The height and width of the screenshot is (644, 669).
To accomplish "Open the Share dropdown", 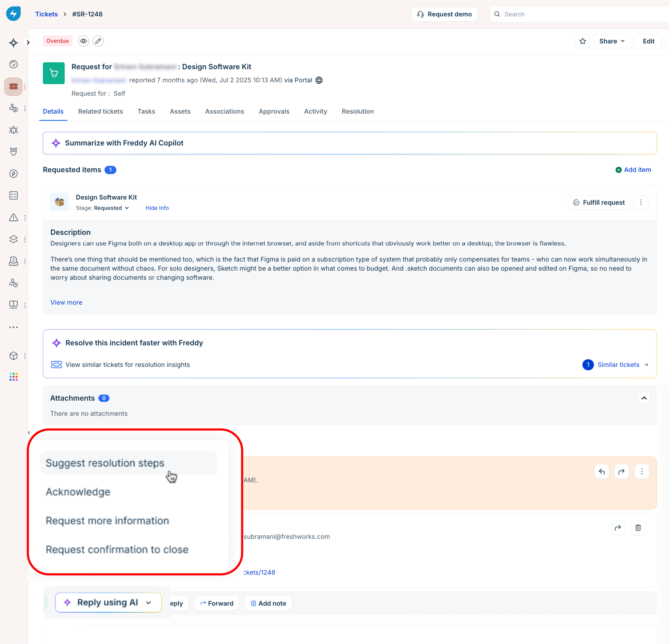I will 612,41.
